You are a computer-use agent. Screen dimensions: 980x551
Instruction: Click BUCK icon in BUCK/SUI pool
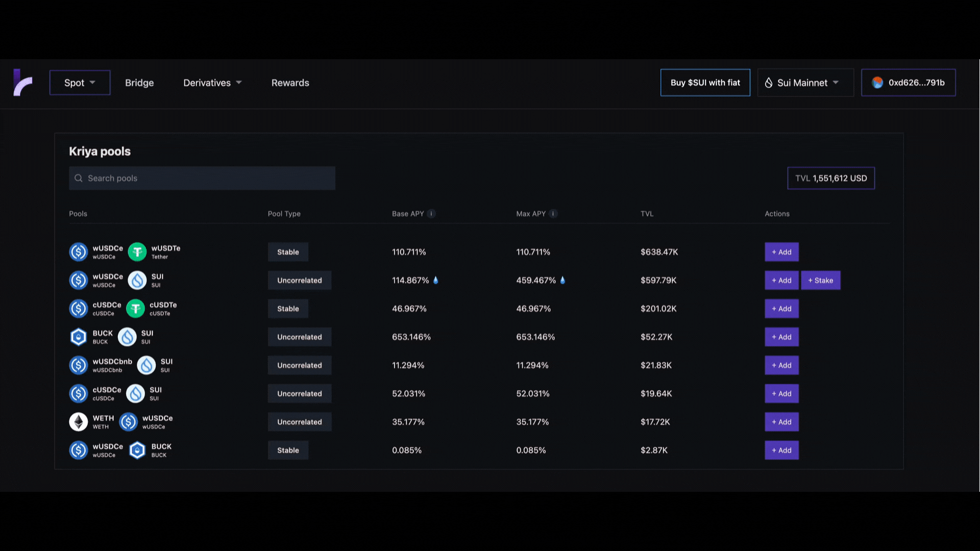tap(79, 337)
